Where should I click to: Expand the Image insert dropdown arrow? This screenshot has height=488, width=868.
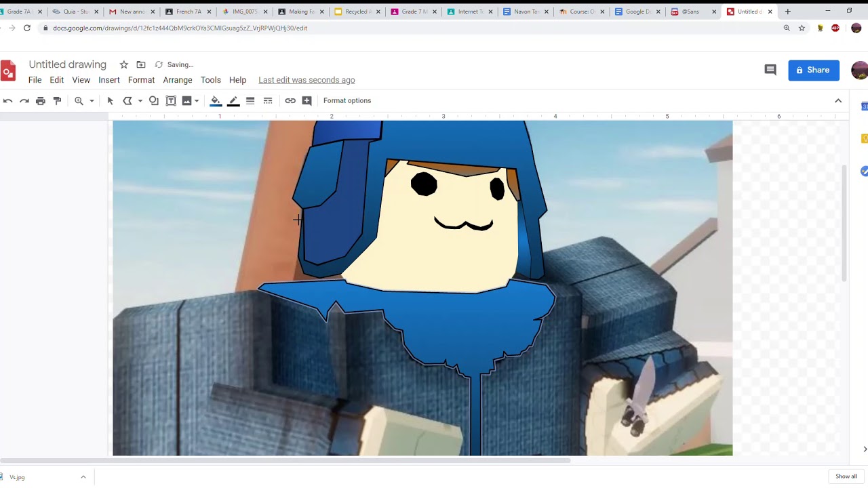197,101
